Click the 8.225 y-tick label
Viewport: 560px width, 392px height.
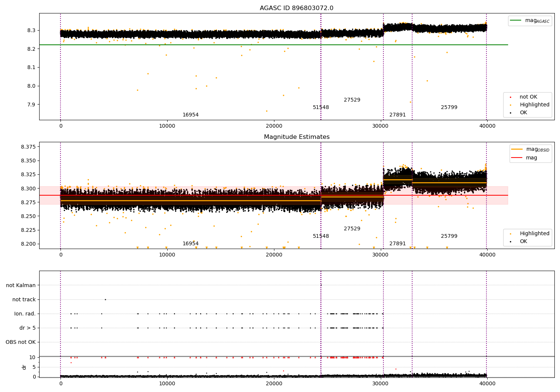[x=28, y=230]
